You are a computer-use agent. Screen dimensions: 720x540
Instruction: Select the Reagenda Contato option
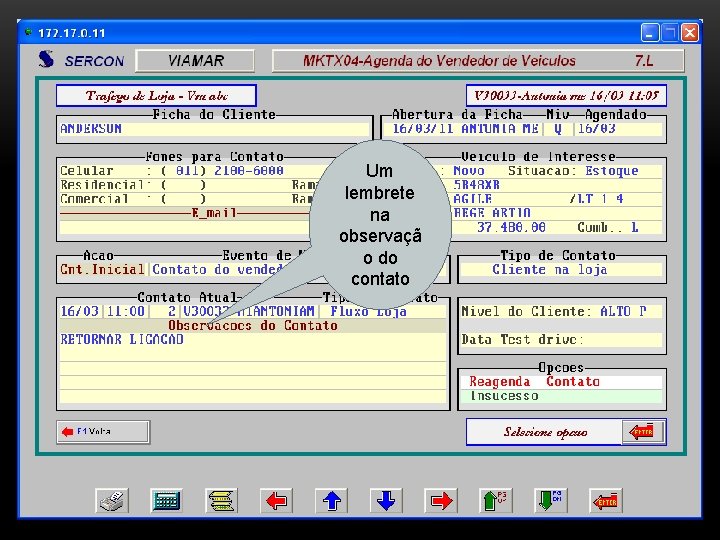coord(561,382)
